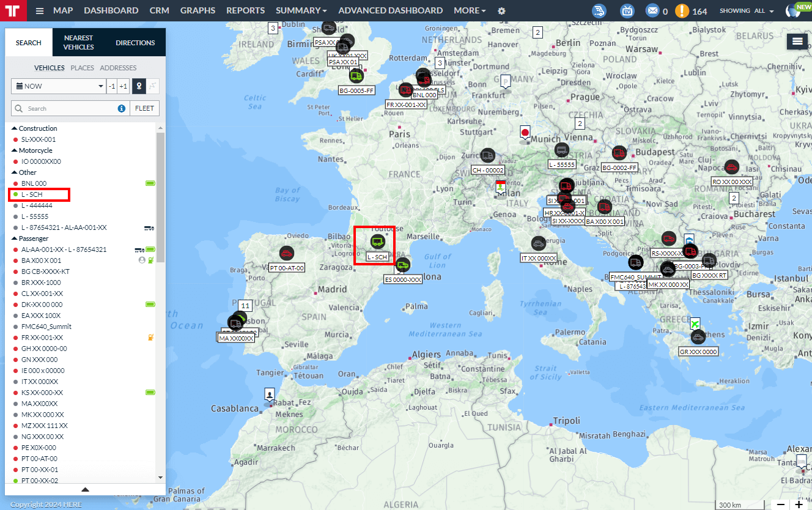The height and width of the screenshot is (510, 812).
Task: Open the NOW date dropdown
Action: click(59, 86)
